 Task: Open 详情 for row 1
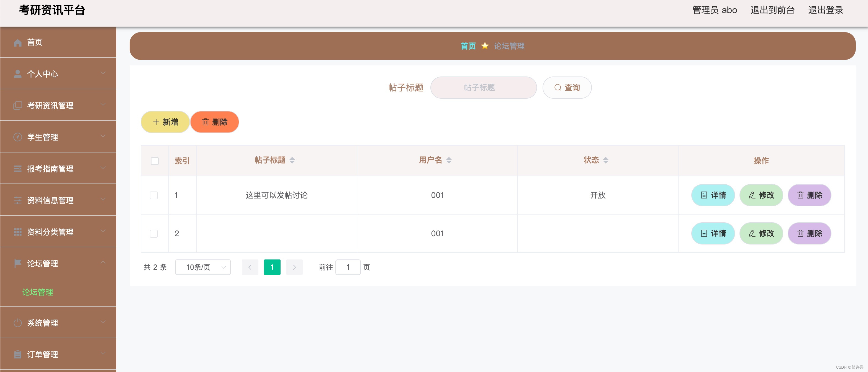[x=713, y=195]
